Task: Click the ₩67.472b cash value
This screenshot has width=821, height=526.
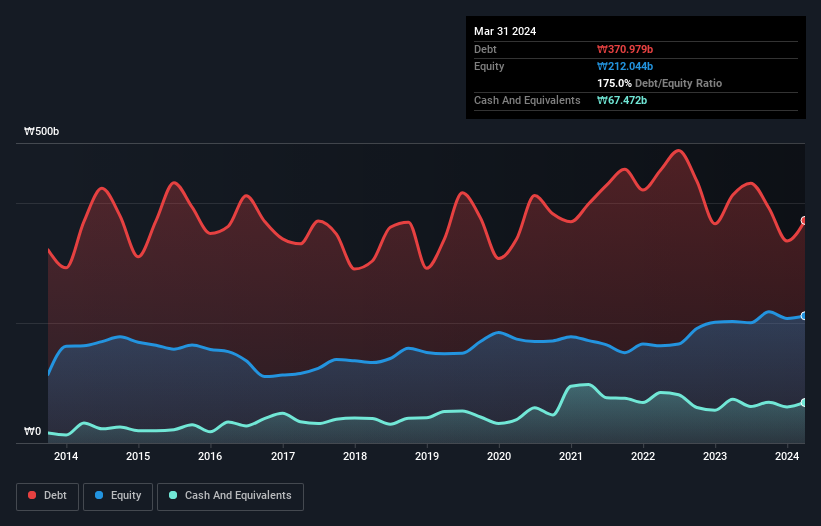Action: 622,100
